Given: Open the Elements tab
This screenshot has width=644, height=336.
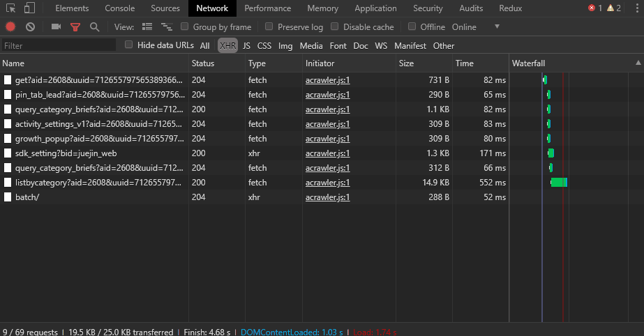Looking at the screenshot, I should click(x=72, y=8).
